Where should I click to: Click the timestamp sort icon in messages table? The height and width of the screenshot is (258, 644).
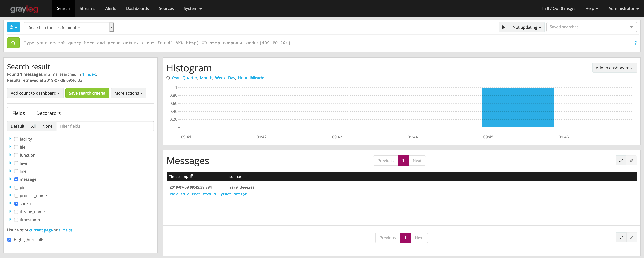(x=192, y=176)
